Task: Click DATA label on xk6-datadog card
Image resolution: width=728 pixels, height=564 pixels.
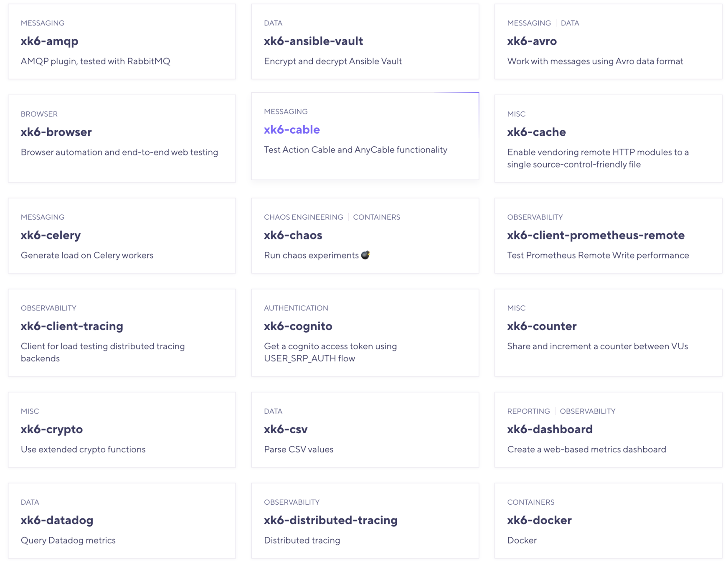Action: click(30, 502)
